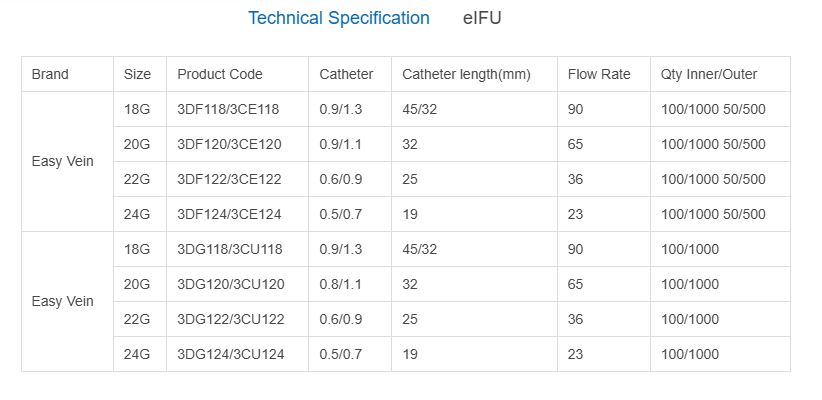This screenshot has width=822, height=400.
Task: Select the Catheter length(mm) column header
Action: coord(466,74)
